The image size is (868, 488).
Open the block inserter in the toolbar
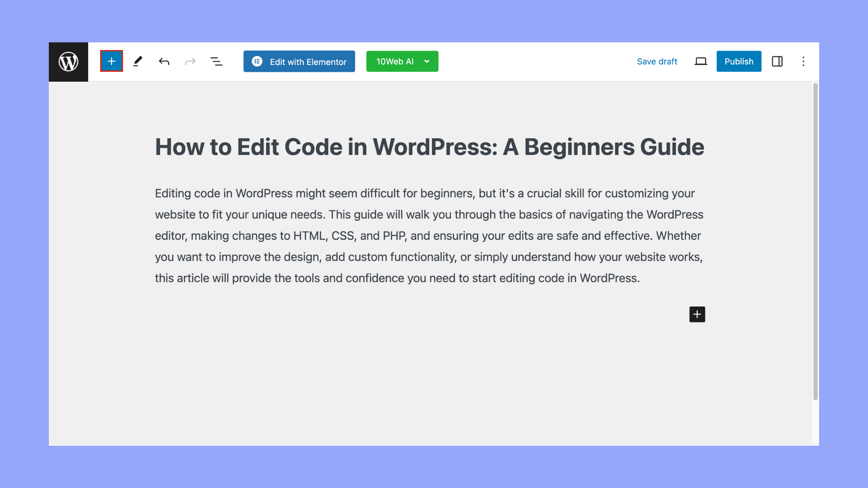pos(111,61)
